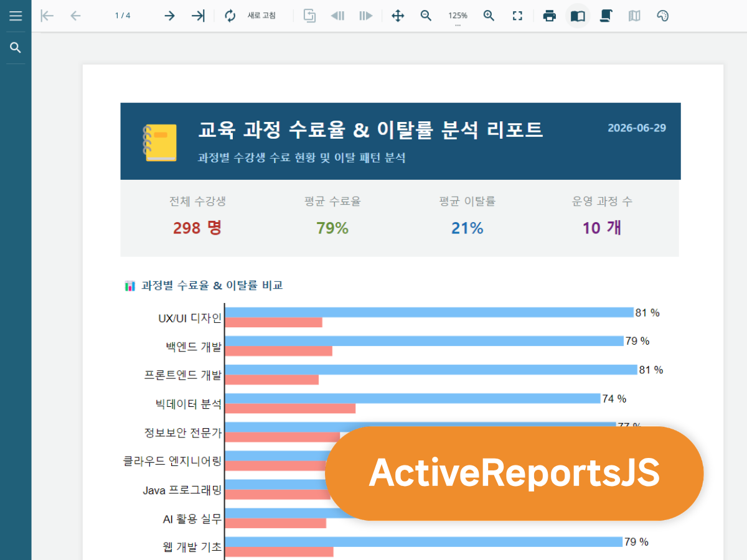Click the red bar for 빅데이터 분석
Image resolution: width=747 pixels, height=560 pixels.
point(290,408)
